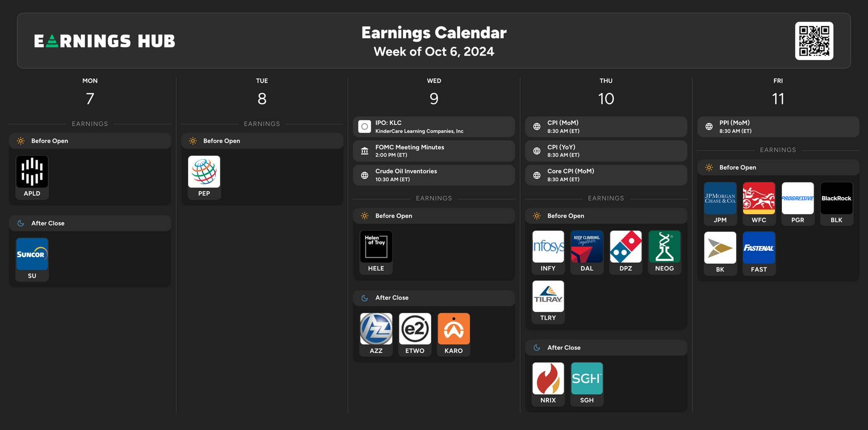This screenshot has width=868, height=430.
Task: Select the Thursday After Close header
Action: click(606, 347)
